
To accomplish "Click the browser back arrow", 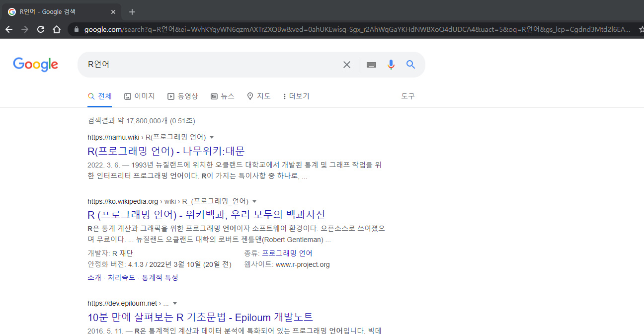I will coord(9,29).
